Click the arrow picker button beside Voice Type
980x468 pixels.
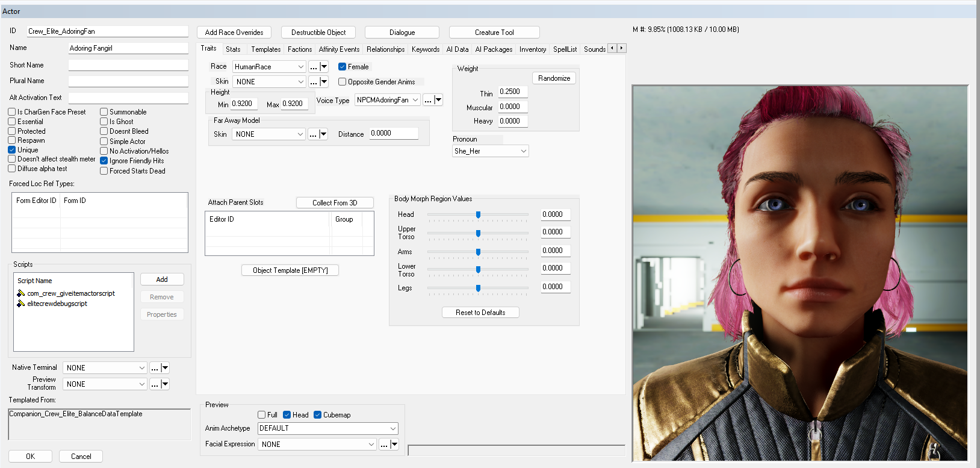tap(438, 100)
